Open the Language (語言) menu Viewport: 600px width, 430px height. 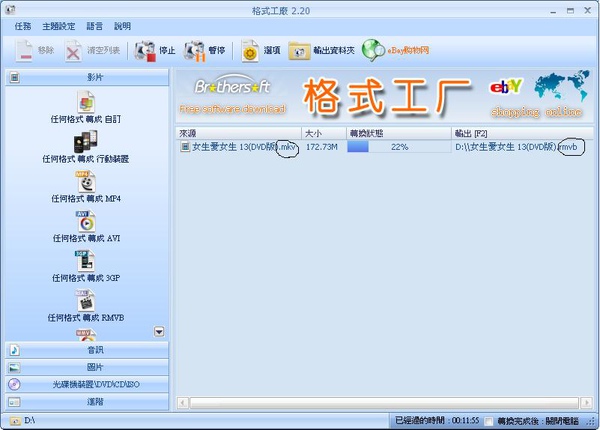point(95,26)
